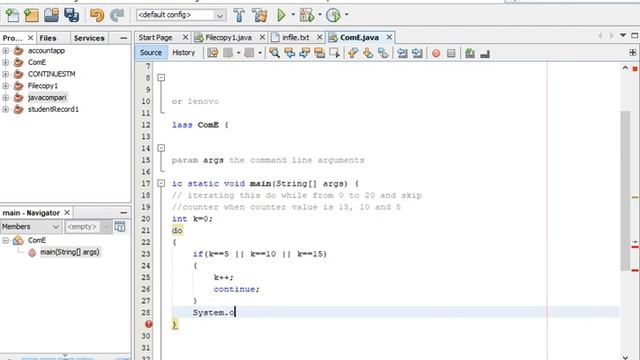Jump to Last Edit location

click(213, 53)
